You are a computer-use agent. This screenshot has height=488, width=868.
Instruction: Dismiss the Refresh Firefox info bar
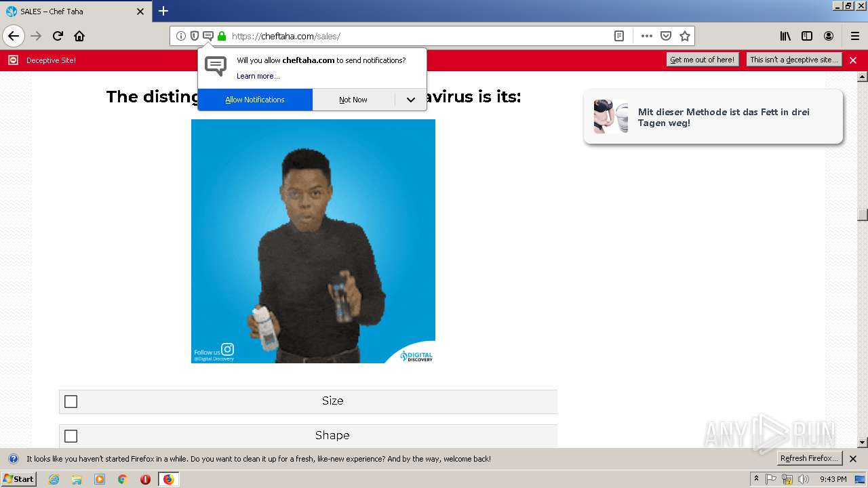pyautogui.click(x=853, y=459)
